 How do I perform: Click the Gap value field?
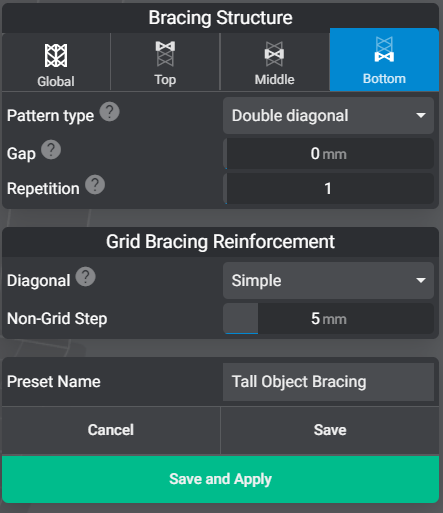click(328, 154)
